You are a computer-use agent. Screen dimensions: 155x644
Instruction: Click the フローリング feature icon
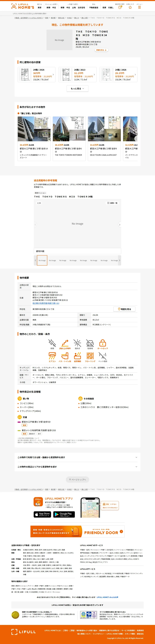click(x=90, y=356)
